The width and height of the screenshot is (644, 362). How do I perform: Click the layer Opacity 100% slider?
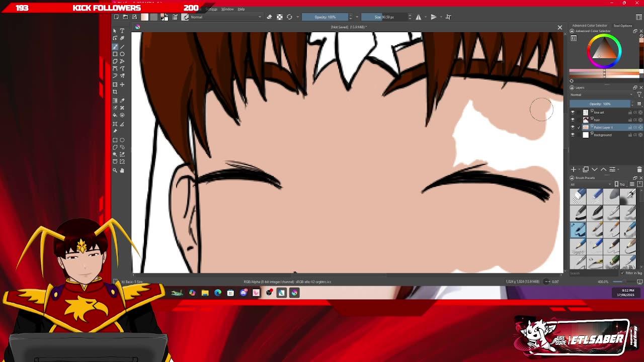click(600, 104)
